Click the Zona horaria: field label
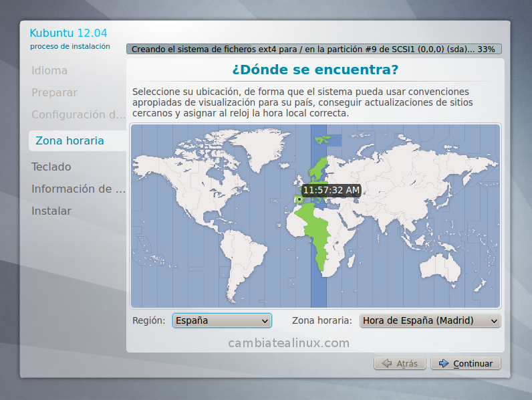Image resolution: width=532 pixels, height=400 pixels. click(x=322, y=320)
